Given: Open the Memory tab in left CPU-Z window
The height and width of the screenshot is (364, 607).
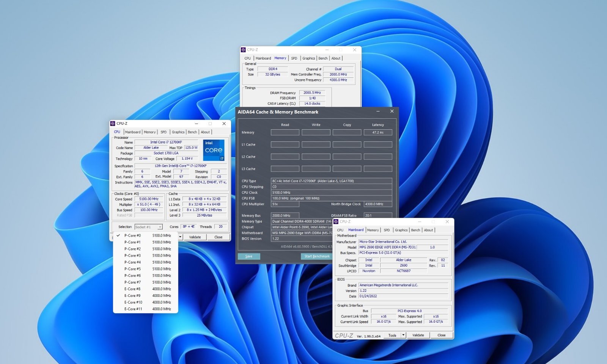Looking at the screenshot, I should click(149, 132).
